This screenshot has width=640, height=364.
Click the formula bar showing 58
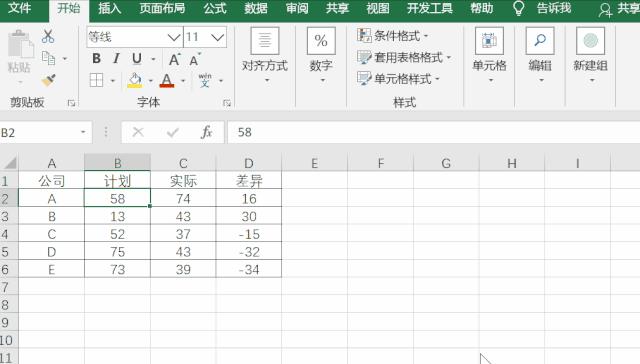(x=433, y=132)
